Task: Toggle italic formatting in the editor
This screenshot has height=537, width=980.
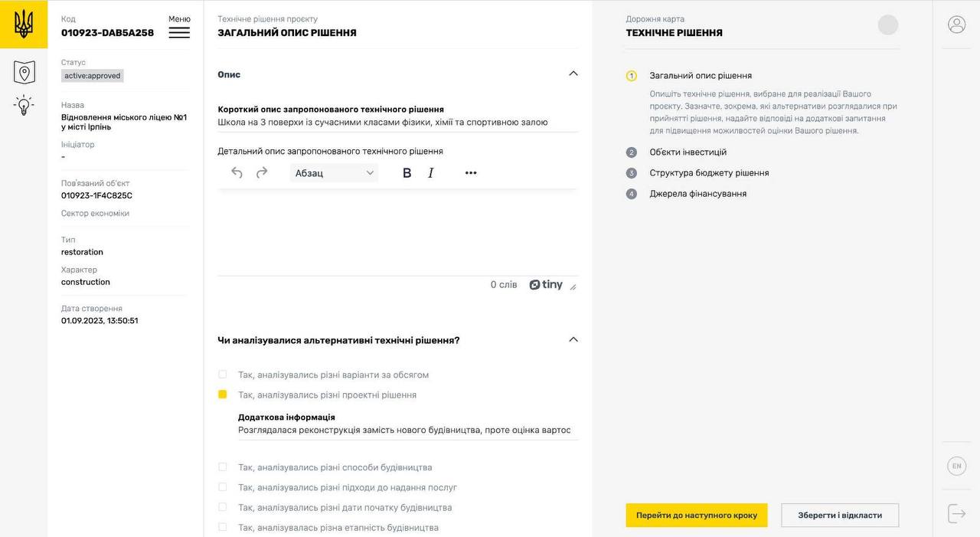Action: point(431,173)
